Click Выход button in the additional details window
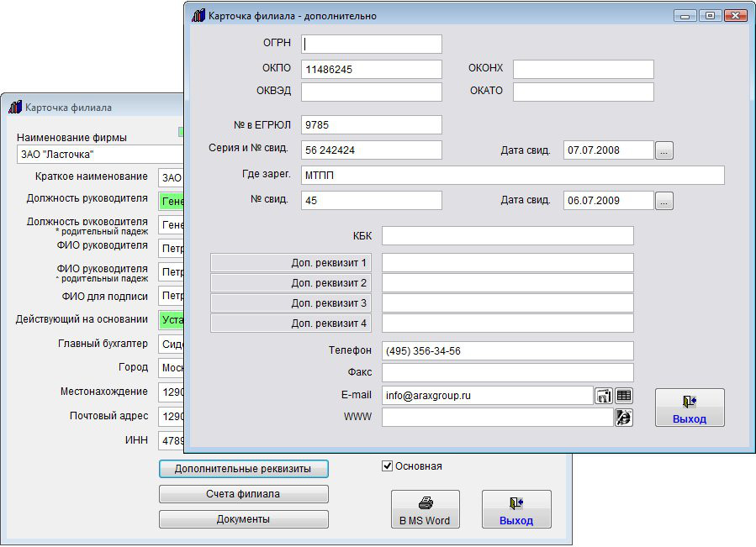Image resolution: width=756 pixels, height=547 pixels. [690, 408]
